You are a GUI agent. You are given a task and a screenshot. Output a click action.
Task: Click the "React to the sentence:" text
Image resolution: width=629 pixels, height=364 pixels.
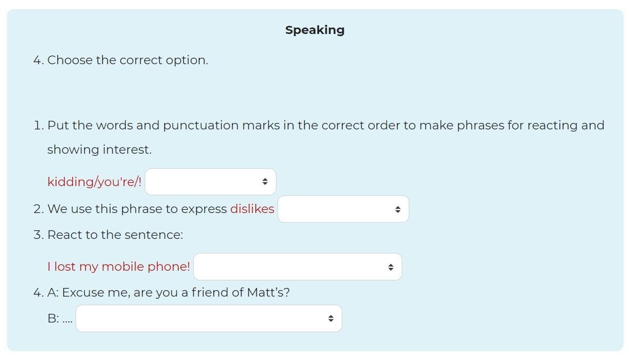pyautogui.click(x=115, y=235)
